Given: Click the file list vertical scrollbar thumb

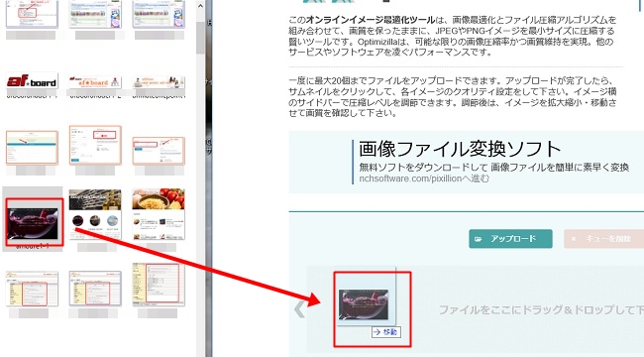Looking at the screenshot, I should 200,38.
